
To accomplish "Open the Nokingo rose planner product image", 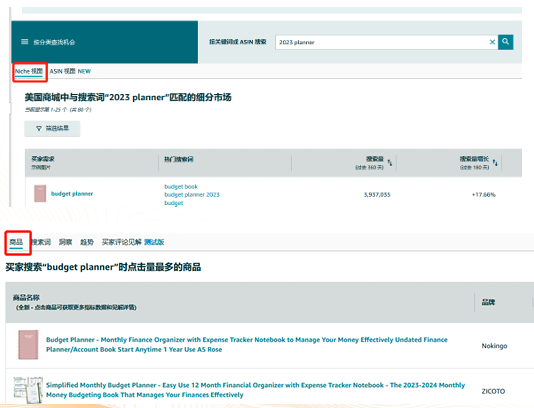I will click(x=28, y=345).
